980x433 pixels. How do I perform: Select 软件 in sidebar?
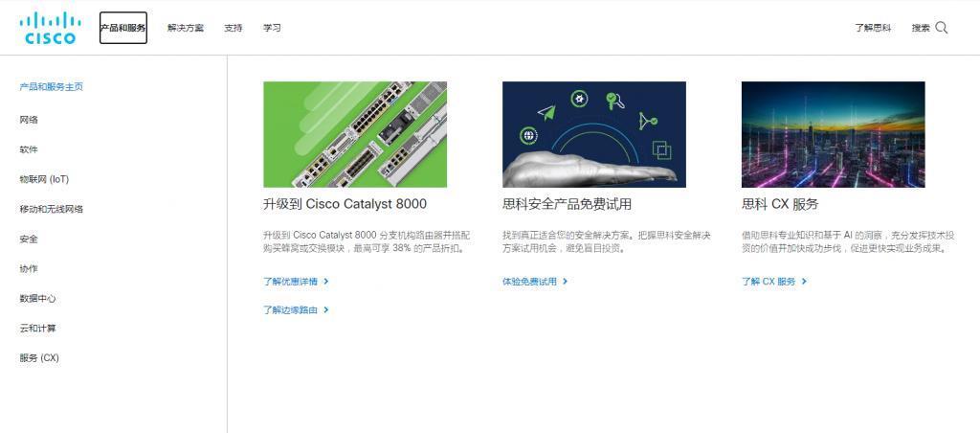[x=29, y=149]
